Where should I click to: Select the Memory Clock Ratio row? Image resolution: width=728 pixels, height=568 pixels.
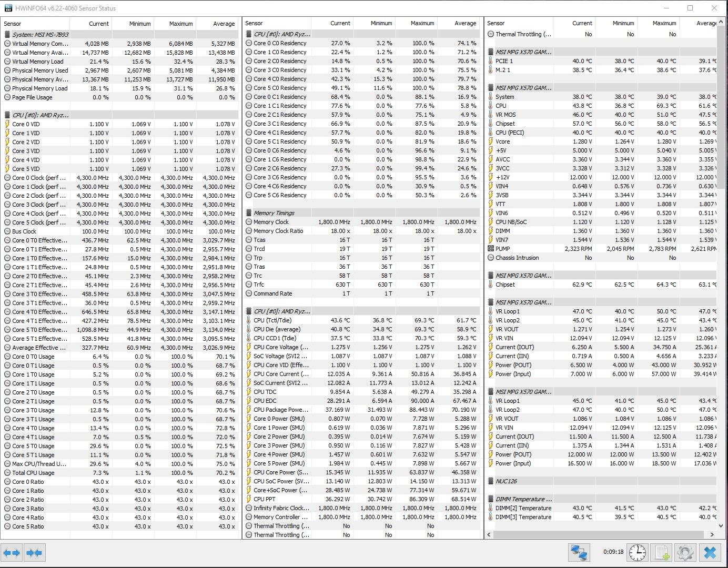[x=362, y=231]
